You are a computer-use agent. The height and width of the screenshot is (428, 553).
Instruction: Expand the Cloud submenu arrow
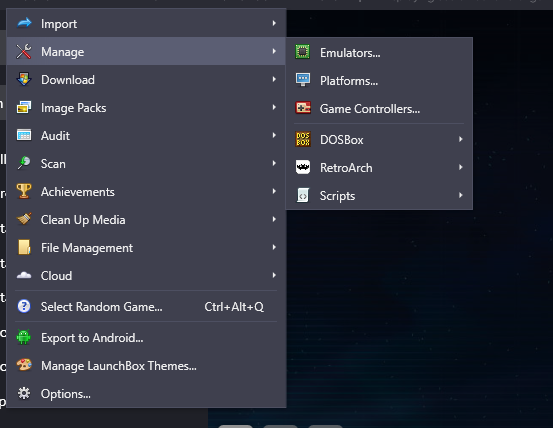coord(274,275)
